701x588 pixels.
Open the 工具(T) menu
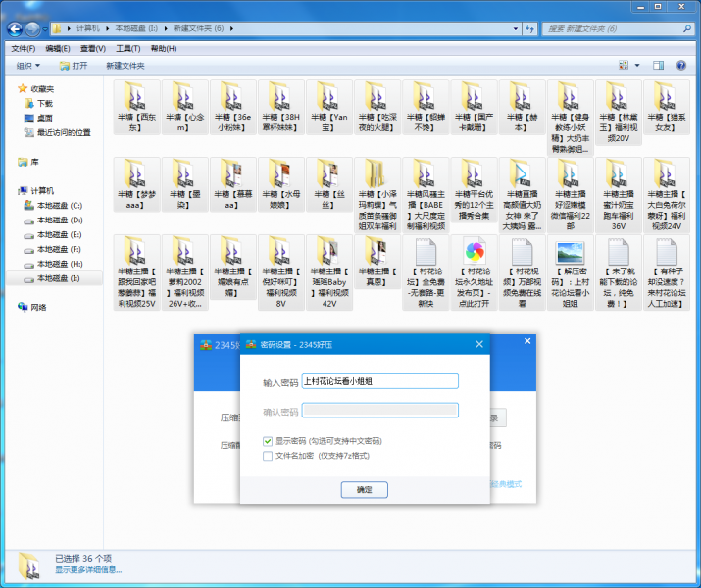coord(127,48)
